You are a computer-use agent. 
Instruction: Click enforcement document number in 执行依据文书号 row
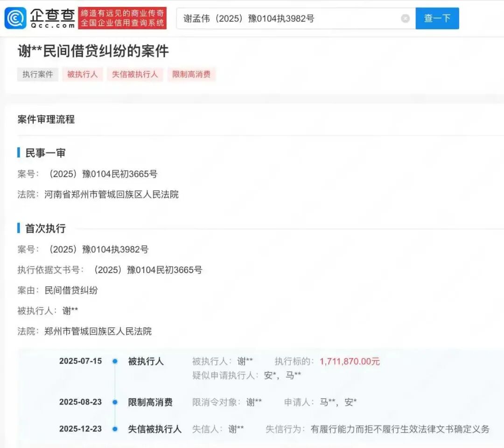coord(147,269)
